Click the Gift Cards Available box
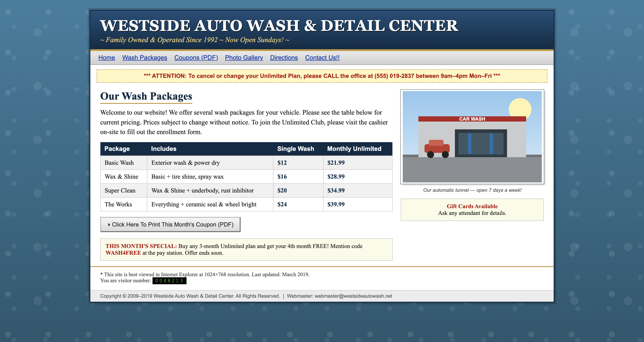 tap(472, 210)
